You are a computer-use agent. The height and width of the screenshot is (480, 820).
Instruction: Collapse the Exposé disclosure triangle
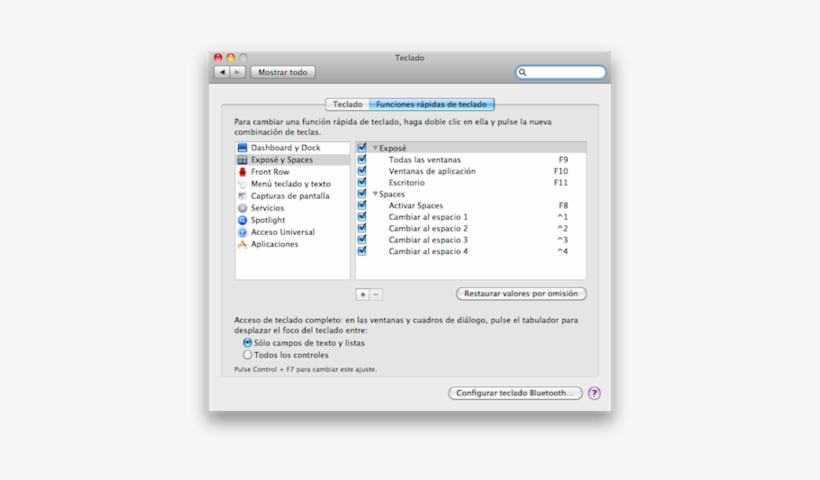click(x=375, y=148)
